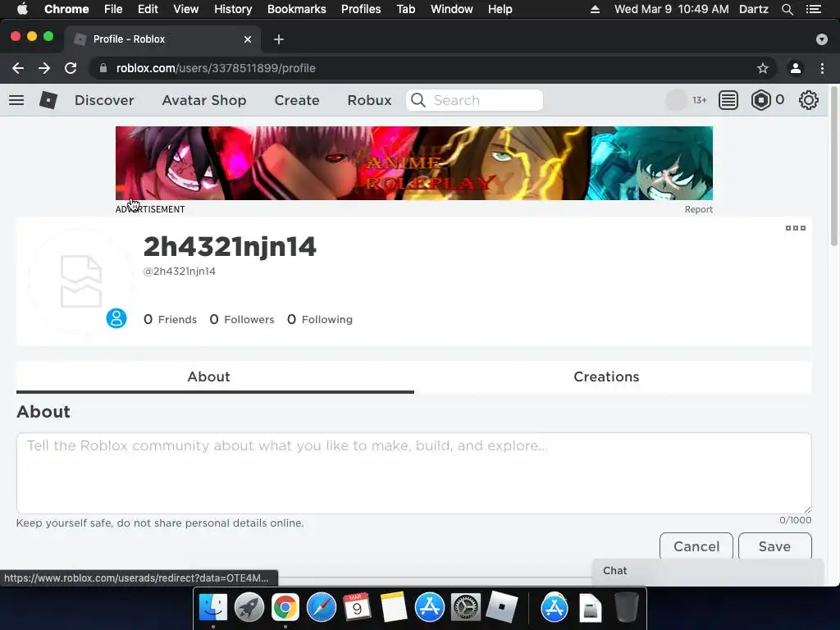Click the blue online status badge on avatar
Screen dimensions: 840x630
click(116, 318)
